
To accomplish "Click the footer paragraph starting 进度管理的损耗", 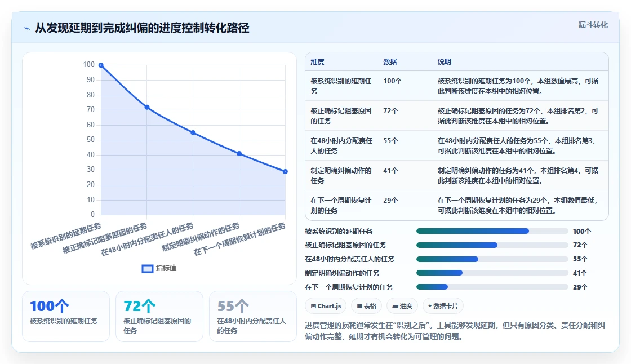I will pos(455,331).
